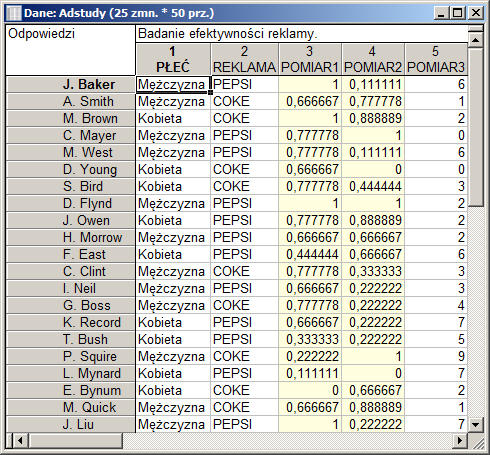Click P. Squire's POMIAR3 value 9

tap(436, 357)
